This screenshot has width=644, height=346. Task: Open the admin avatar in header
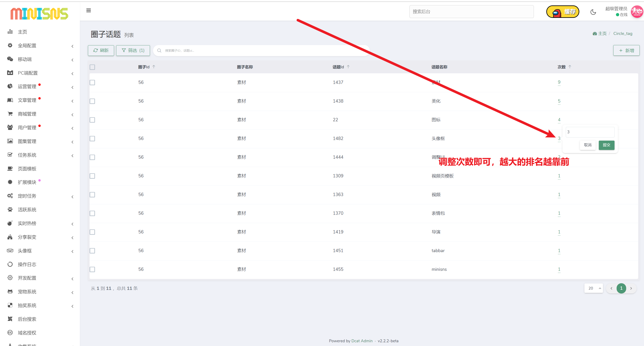637,12
